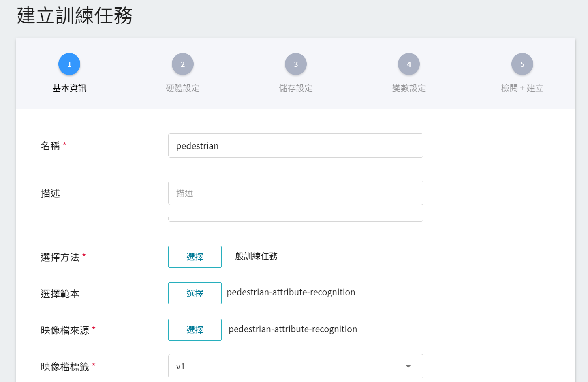Click the dropdown arrow next to v1
The width and height of the screenshot is (588, 382).
click(x=408, y=366)
